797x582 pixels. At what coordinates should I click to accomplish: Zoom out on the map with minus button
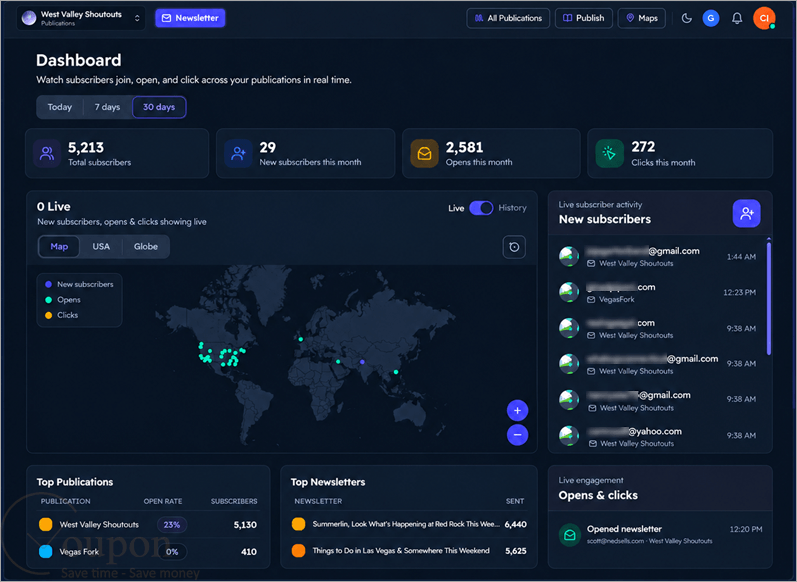[x=517, y=435]
